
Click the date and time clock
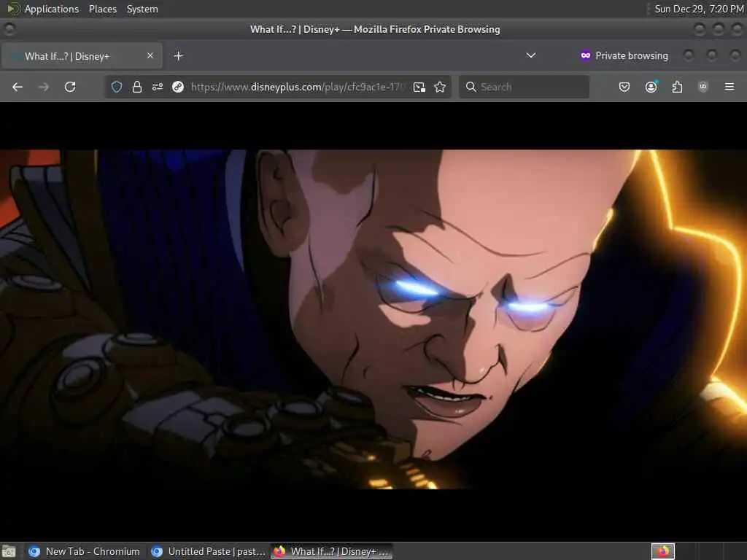pyautogui.click(x=698, y=9)
